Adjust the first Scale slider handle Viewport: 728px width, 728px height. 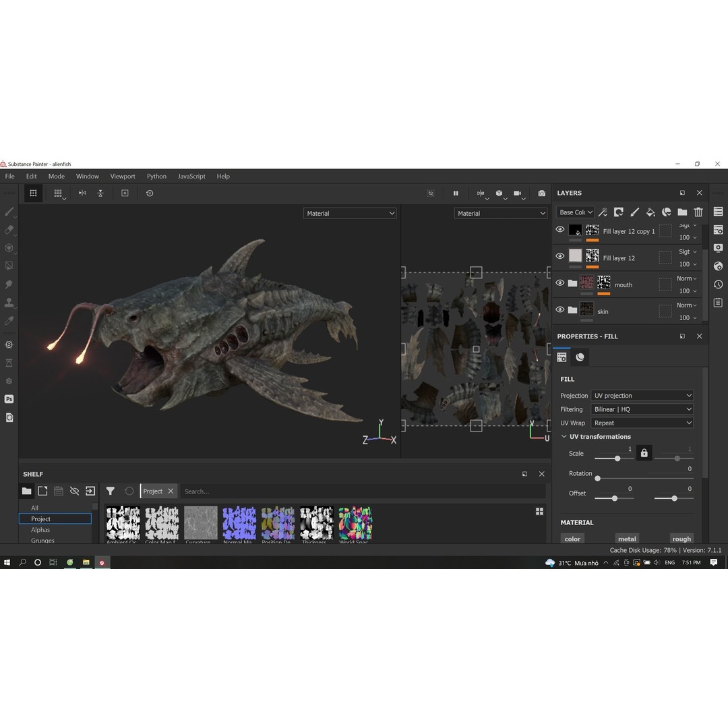pyautogui.click(x=617, y=458)
